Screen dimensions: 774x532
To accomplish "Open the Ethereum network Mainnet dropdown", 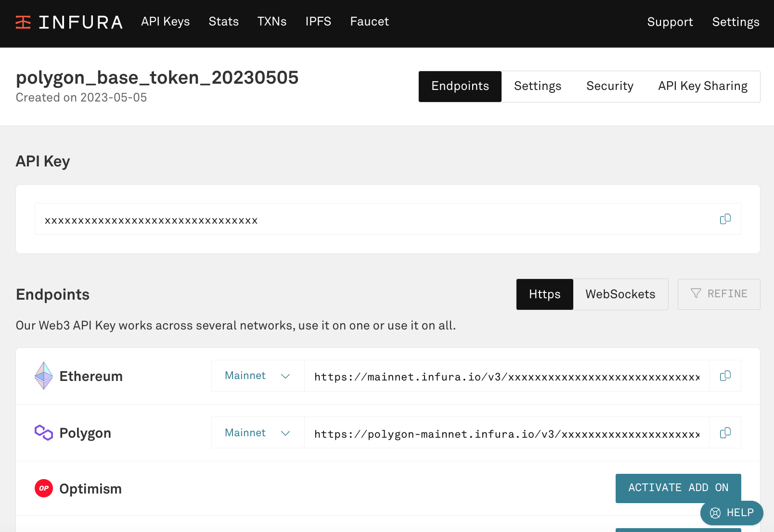I will [258, 376].
